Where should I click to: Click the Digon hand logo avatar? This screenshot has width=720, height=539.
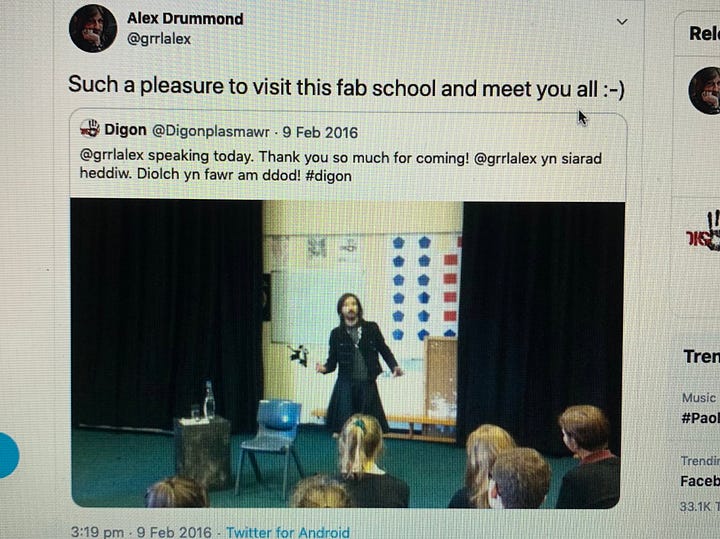(90, 129)
